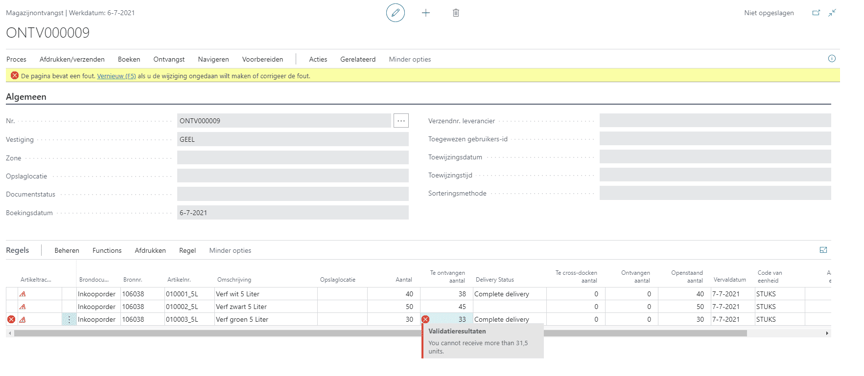Click error icon in yellow notification bar
The width and height of the screenshot is (864, 376).
pos(14,76)
